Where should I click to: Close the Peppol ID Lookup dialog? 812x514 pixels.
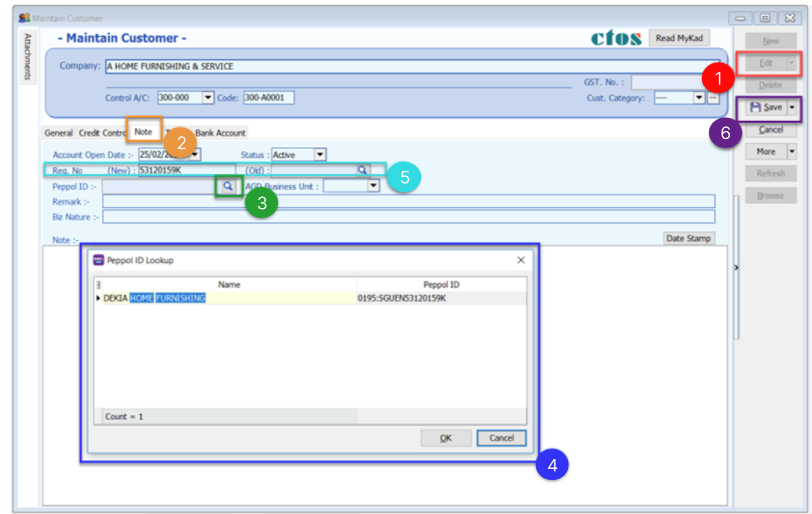click(x=521, y=260)
